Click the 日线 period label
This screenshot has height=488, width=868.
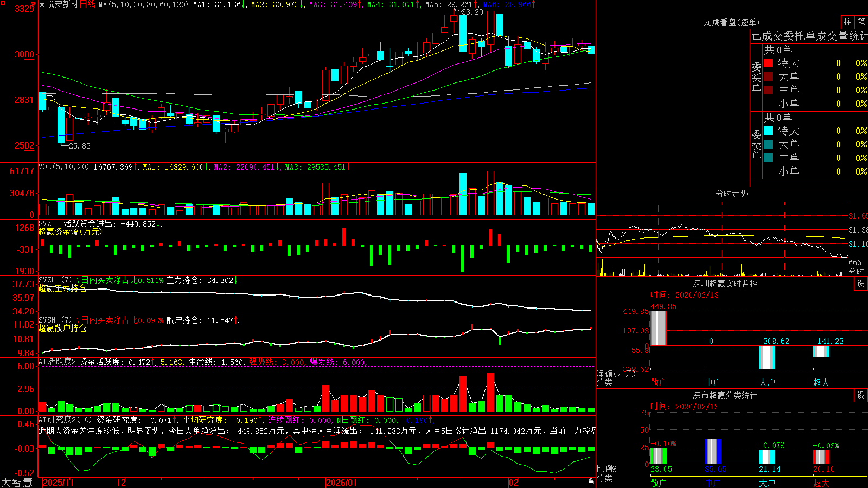(x=87, y=4)
